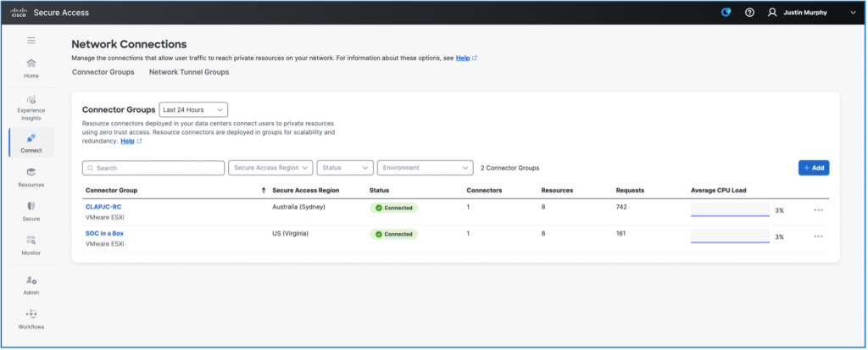Viewport: 868px width, 350px height.
Task: Open the Status filter dropdown
Action: (344, 168)
